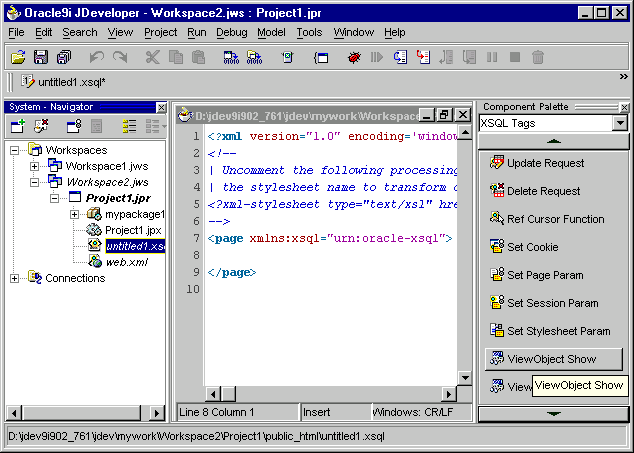Select Project1.jpx in the tree
The width and height of the screenshot is (634, 453).
pyautogui.click(x=133, y=230)
